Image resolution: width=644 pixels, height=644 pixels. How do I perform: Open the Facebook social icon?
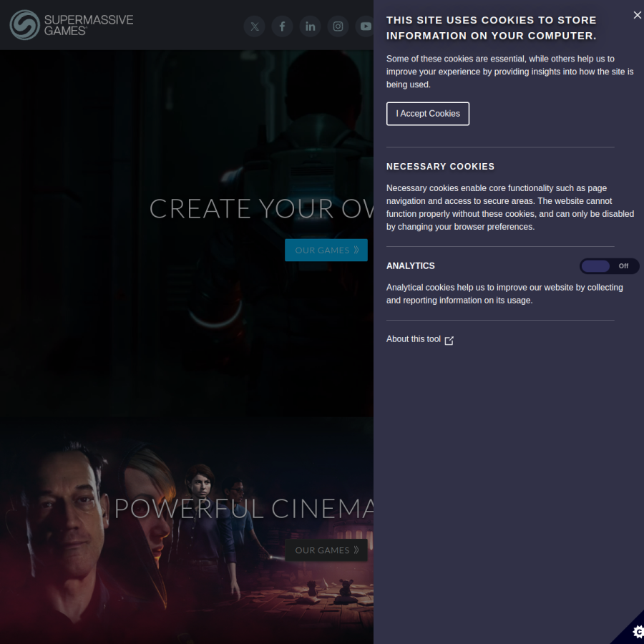point(282,26)
